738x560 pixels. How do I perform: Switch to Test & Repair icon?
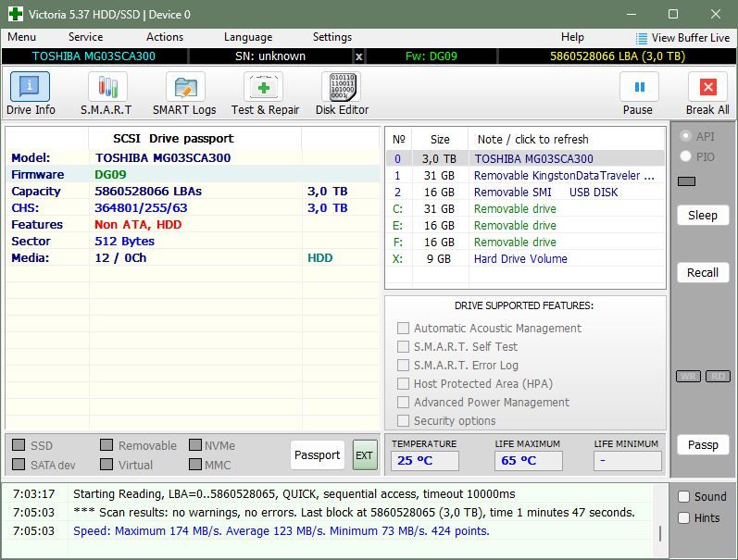tap(263, 87)
